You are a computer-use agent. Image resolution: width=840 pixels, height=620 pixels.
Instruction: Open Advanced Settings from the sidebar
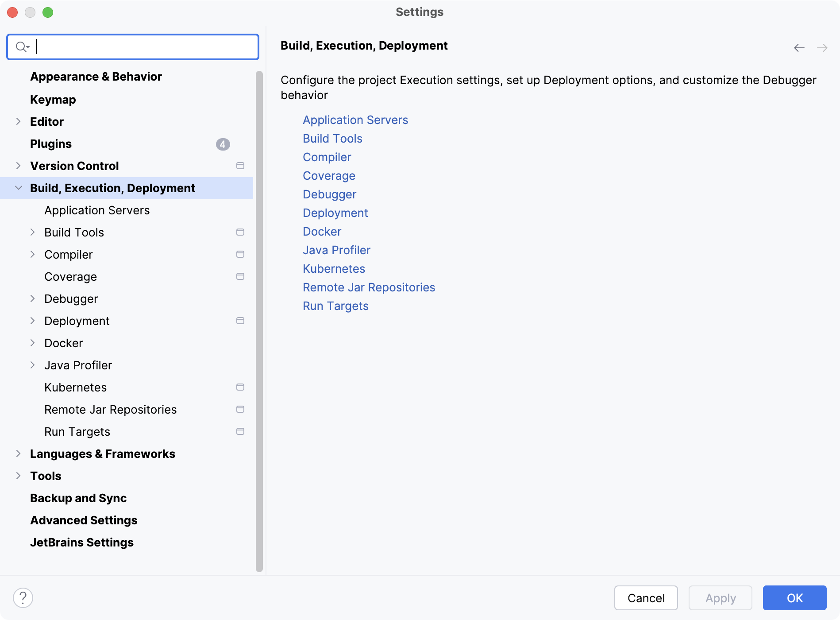click(x=83, y=520)
